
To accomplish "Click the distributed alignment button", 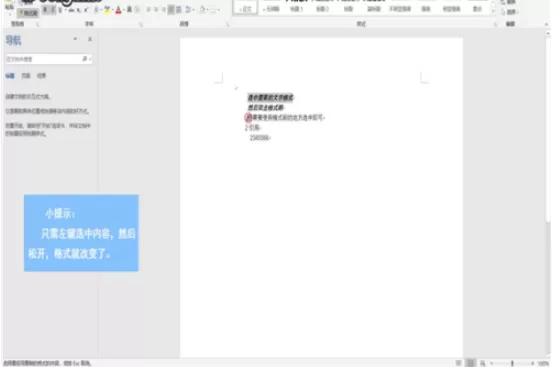I will pyautogui.click(x=179, y=10).
